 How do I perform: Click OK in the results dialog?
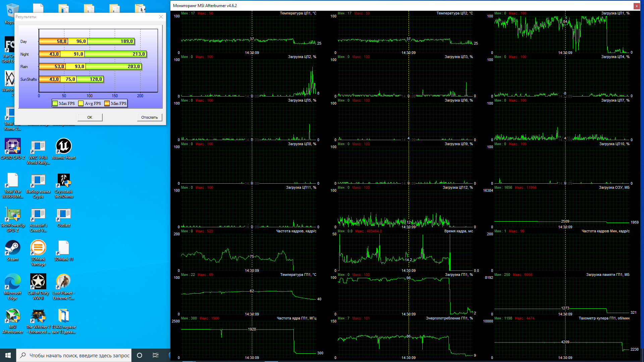pyautogui.click(x=90, y=117)
